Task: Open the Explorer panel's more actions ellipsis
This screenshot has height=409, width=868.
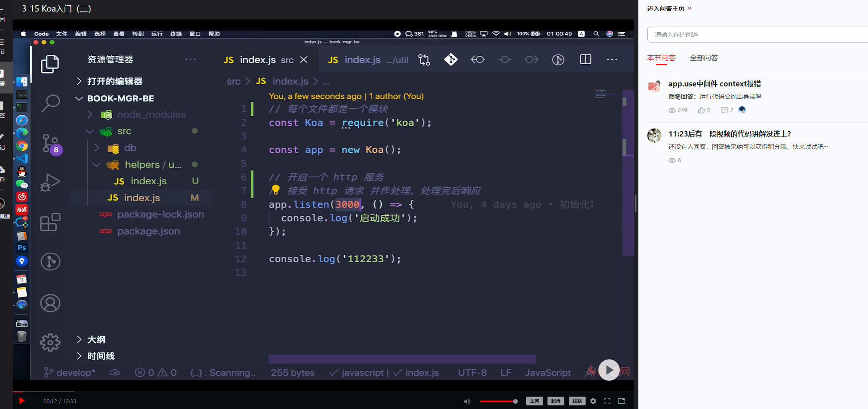Action: 191,59
